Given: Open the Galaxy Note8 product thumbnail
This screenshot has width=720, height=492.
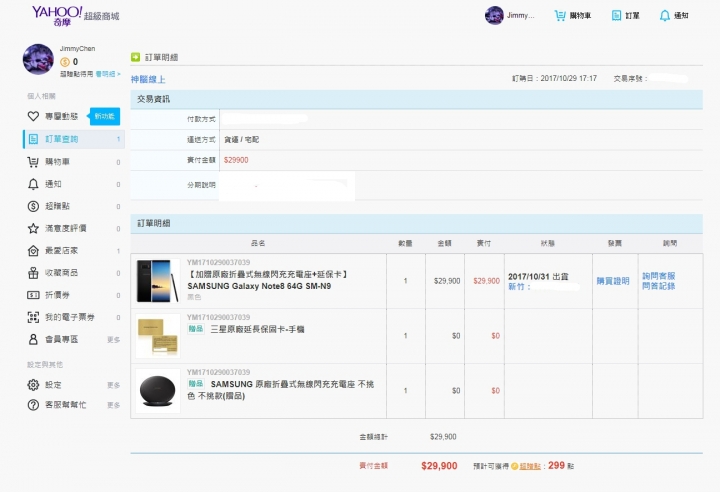Looking at the screenshot, I should (158, 281).
